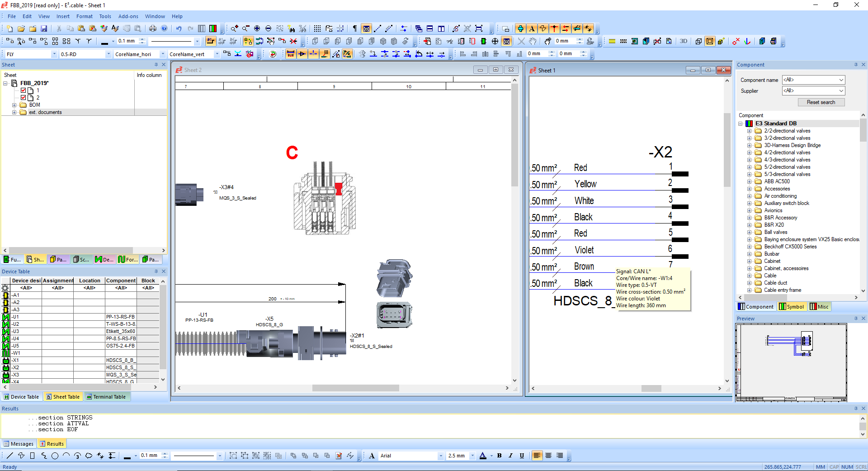Select the draw line tool
Viewport: 868px width, 471px height.
point(10,456)
